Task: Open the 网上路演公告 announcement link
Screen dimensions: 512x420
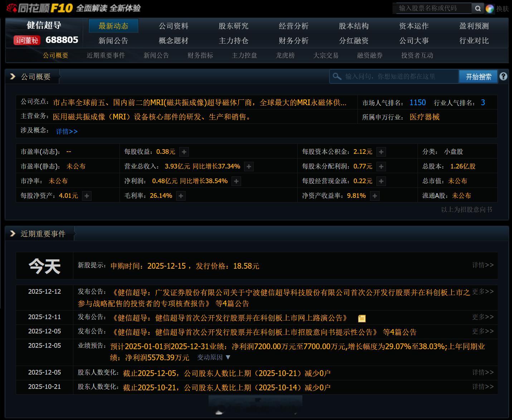Action: click(230, 318)
